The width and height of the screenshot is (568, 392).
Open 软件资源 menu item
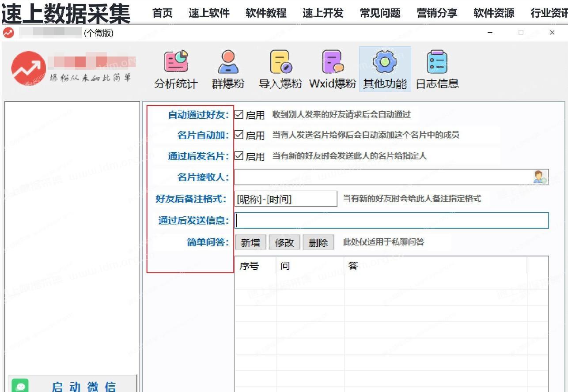(x=494, y=13)
